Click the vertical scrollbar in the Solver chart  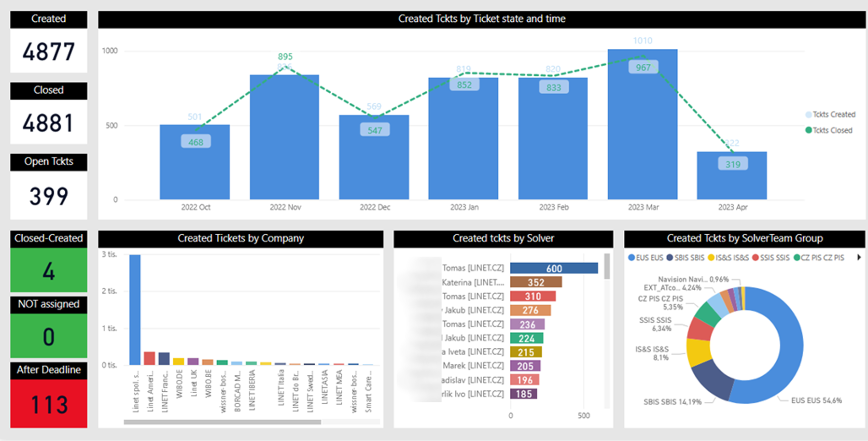(x=607, y=267)
